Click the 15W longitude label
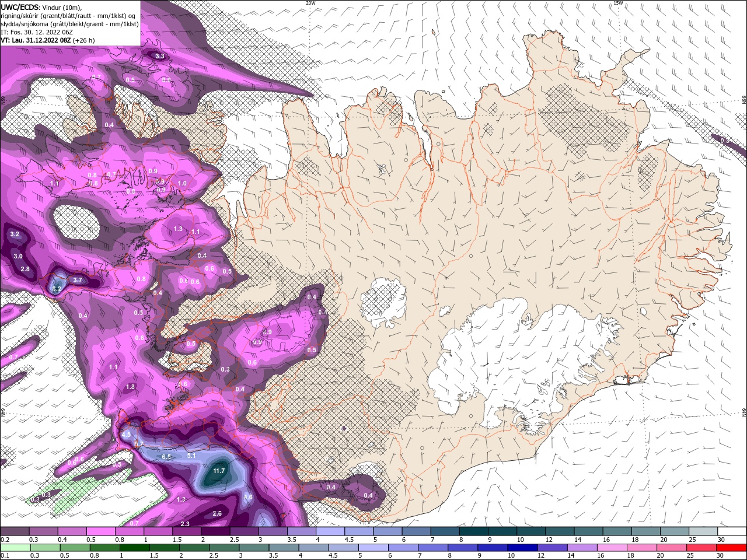Viewport: 747px width, 560px height. (x=619, y=3)
